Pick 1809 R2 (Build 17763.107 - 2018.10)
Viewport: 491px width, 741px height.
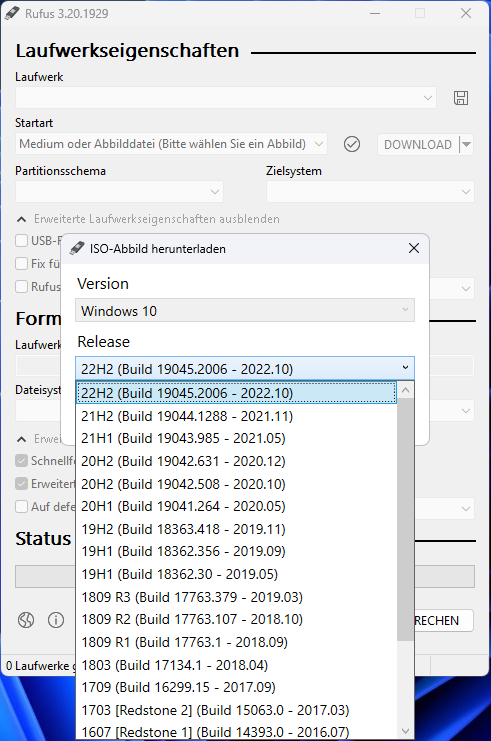pos(236,620)
